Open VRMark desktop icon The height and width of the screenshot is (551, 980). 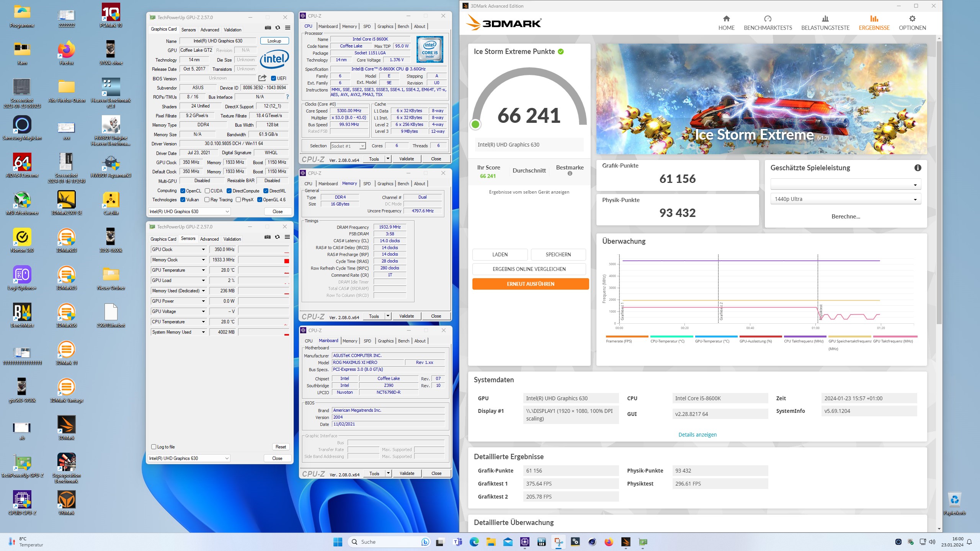click(x=66, y=503)
